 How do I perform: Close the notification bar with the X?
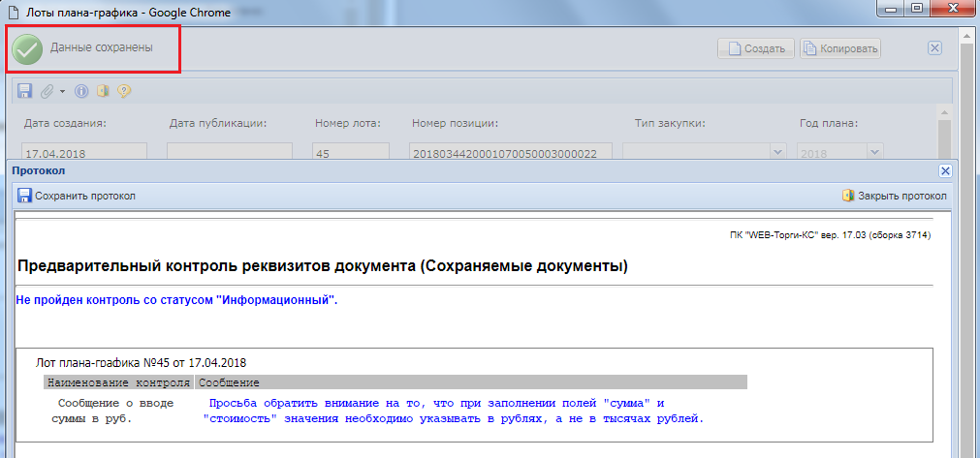click(934, 48)
